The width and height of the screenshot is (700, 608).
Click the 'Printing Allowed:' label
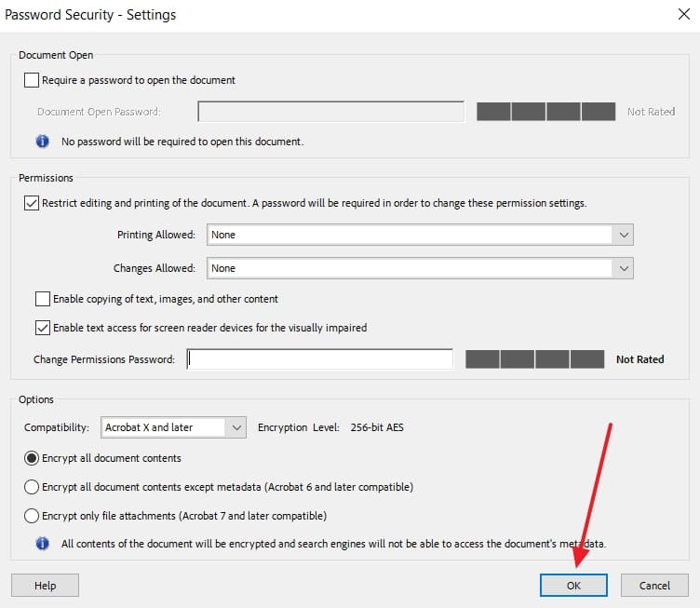[x=155, y=235]
